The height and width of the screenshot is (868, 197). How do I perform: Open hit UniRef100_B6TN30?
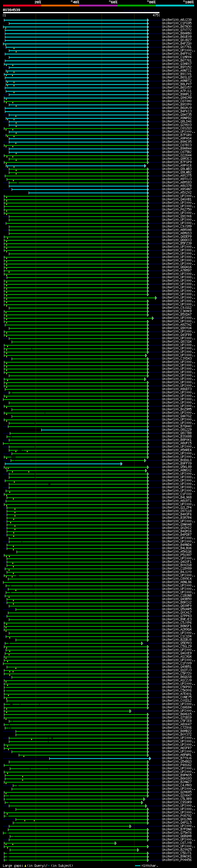(177, 26)
